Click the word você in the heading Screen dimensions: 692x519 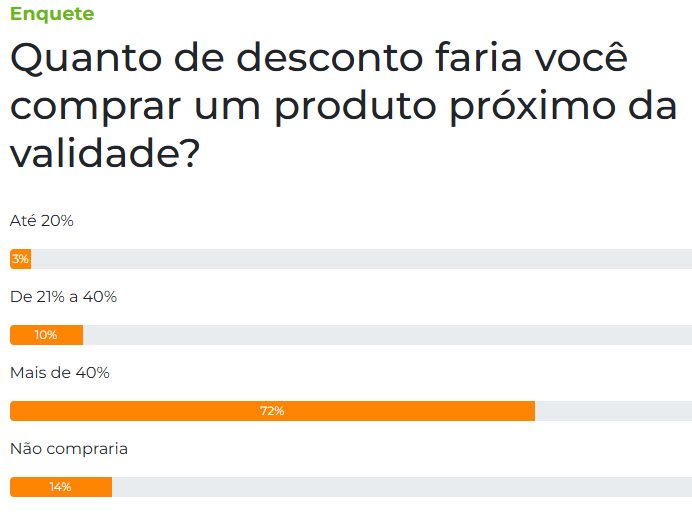pos(581,56)
